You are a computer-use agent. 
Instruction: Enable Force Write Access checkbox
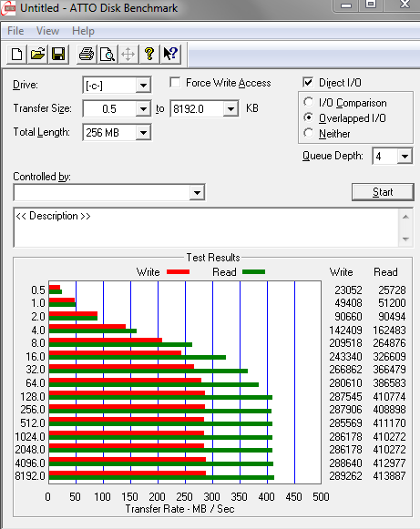[x=175, y=83]
